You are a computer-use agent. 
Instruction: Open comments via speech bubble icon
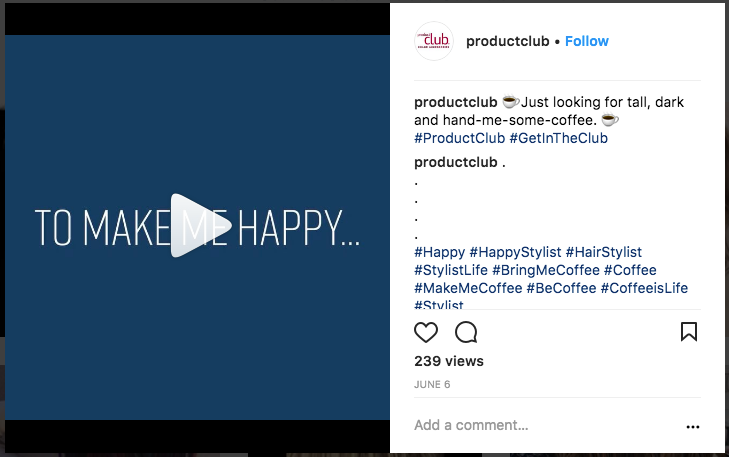[x=466, y=332]
